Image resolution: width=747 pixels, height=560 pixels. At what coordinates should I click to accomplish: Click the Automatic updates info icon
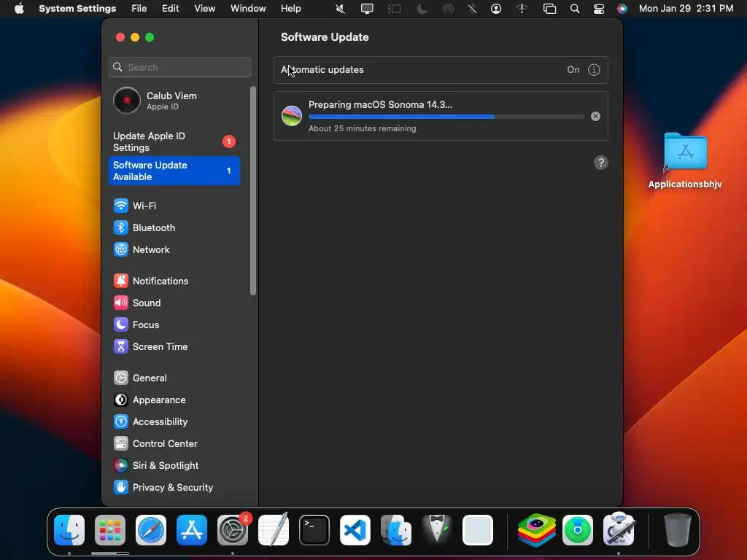pos(594,70)
